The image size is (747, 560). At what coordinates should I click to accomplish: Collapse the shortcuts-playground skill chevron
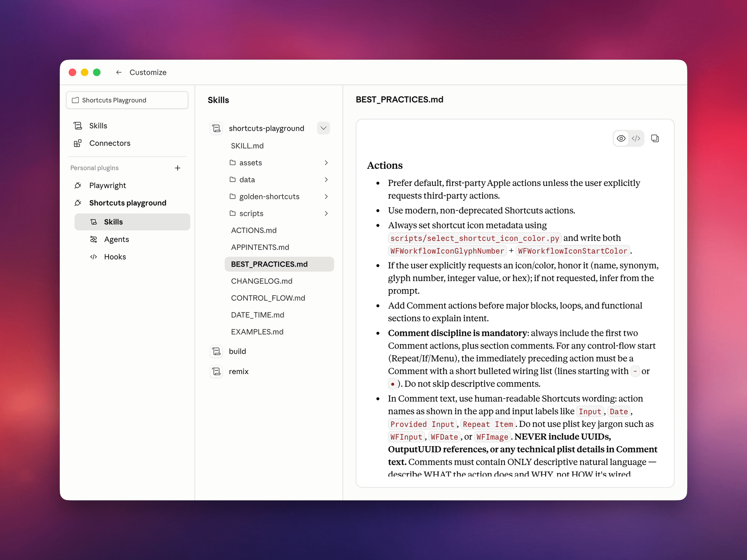324,128
